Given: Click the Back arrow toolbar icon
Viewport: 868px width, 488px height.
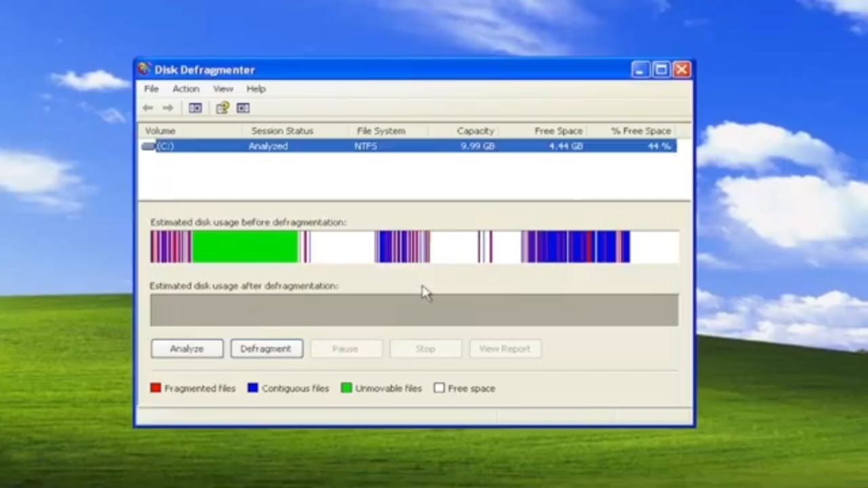Looking at the screenshot, I should tap(148, 108).
